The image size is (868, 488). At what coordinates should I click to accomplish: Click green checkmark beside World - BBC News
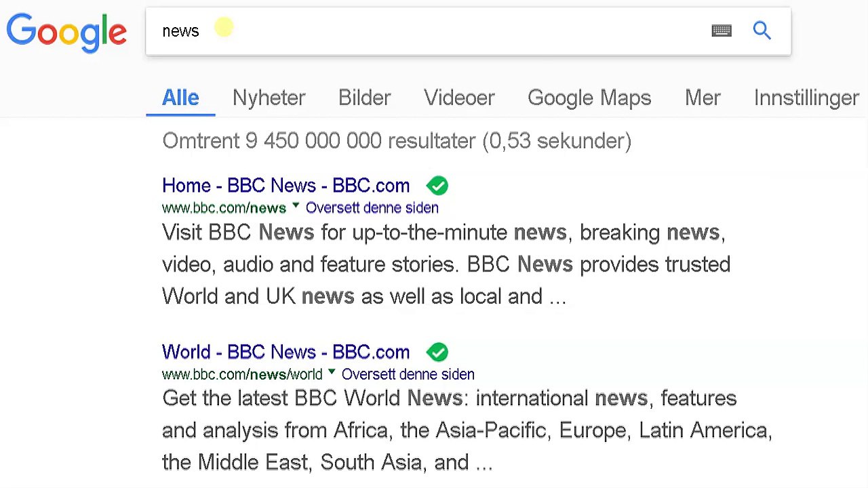pyautogui.click(x=437, y=352)
